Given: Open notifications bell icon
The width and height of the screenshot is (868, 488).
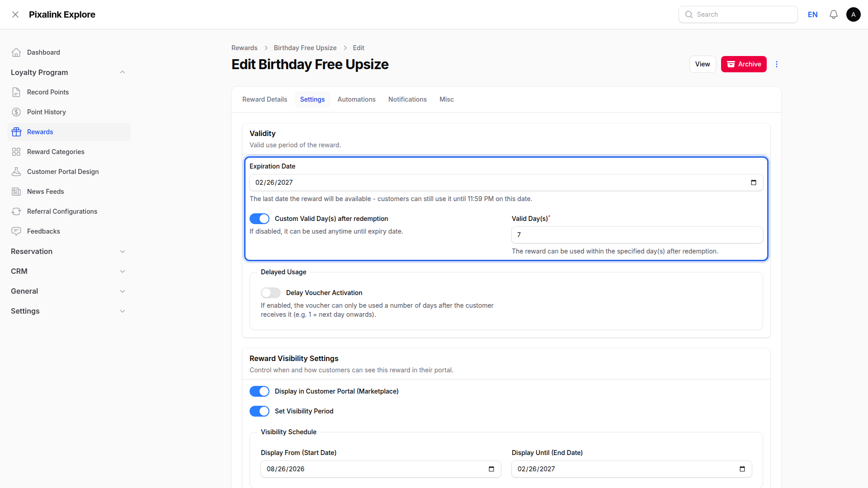Looking at the screenshot, I should (834, 14).
